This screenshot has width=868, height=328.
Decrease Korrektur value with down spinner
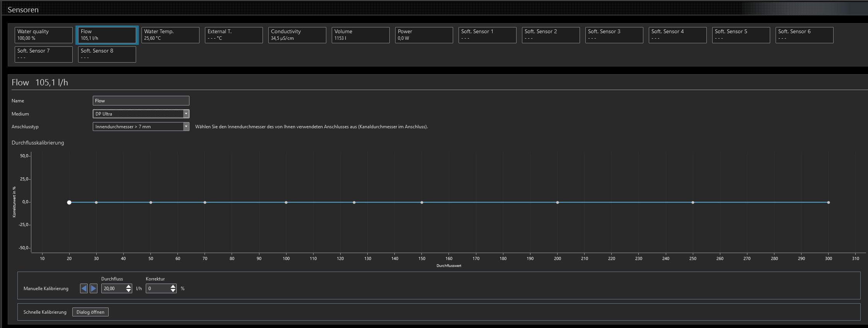[x=173, y=291]
